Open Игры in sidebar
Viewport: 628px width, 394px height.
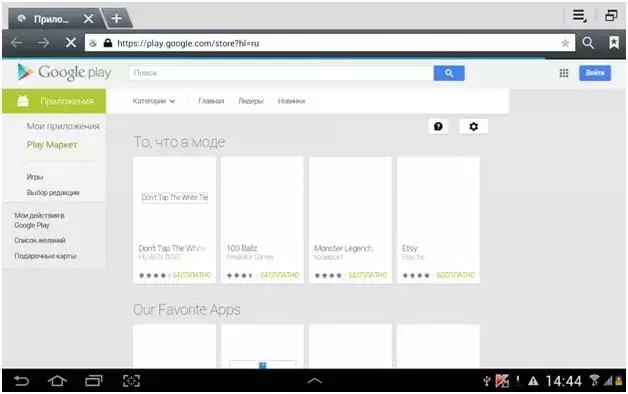[x=35, y=177]
